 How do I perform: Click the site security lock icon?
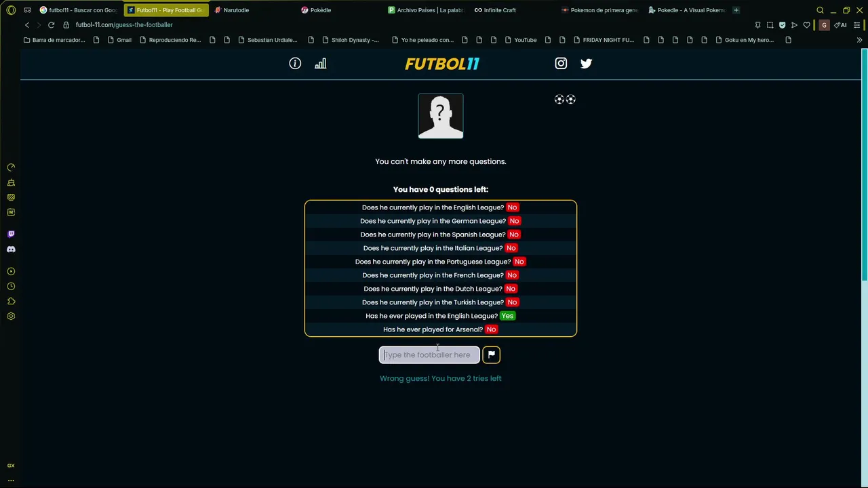66,25
